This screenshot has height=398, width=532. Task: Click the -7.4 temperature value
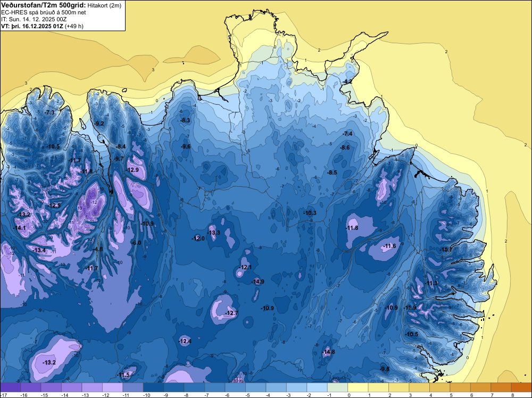click(x=347, y=134)
